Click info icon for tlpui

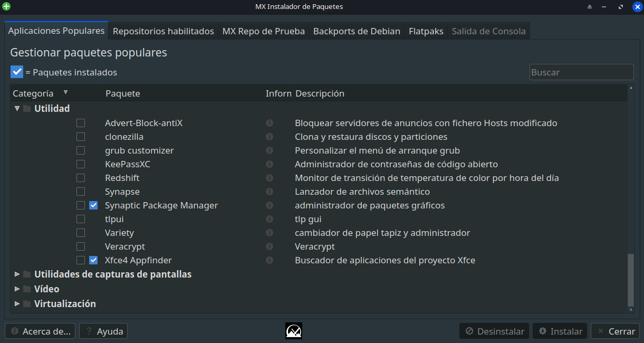coord(269,219)
